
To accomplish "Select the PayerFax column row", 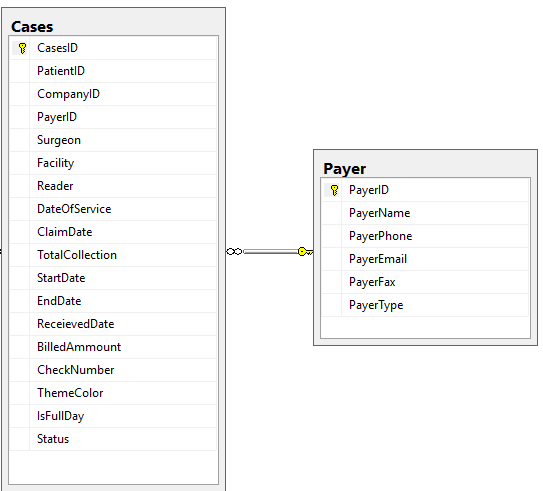I will tap(425, 282).
